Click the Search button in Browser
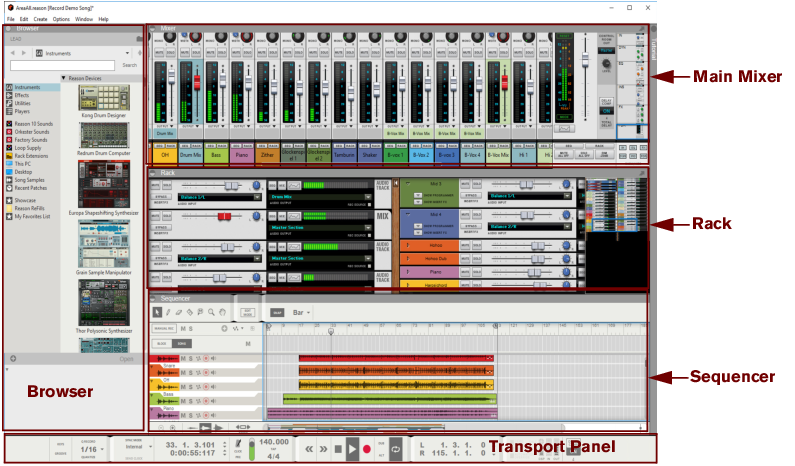Image resolution: width=795 pixels, height=466 pixels. [129, 64]
